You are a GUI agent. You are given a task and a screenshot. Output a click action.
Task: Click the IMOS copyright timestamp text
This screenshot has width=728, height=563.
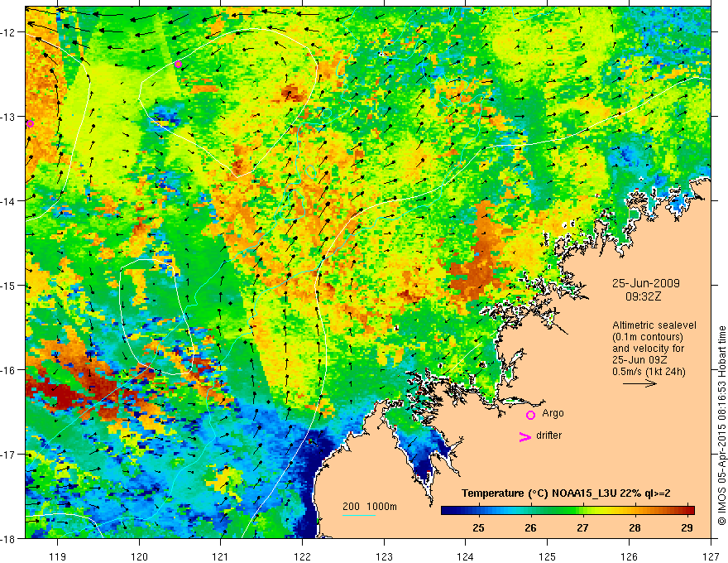pos(721,426)
